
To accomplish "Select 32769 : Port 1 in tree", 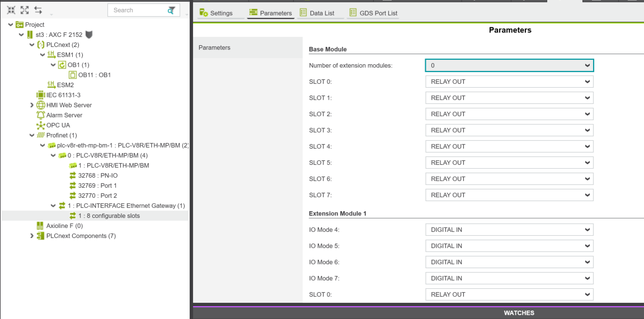I will pyautogui.click(x=97, y=185).
